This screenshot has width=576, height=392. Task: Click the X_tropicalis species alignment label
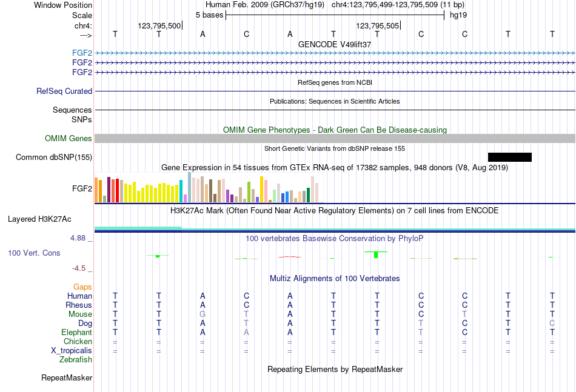click(x=72, y=351)
